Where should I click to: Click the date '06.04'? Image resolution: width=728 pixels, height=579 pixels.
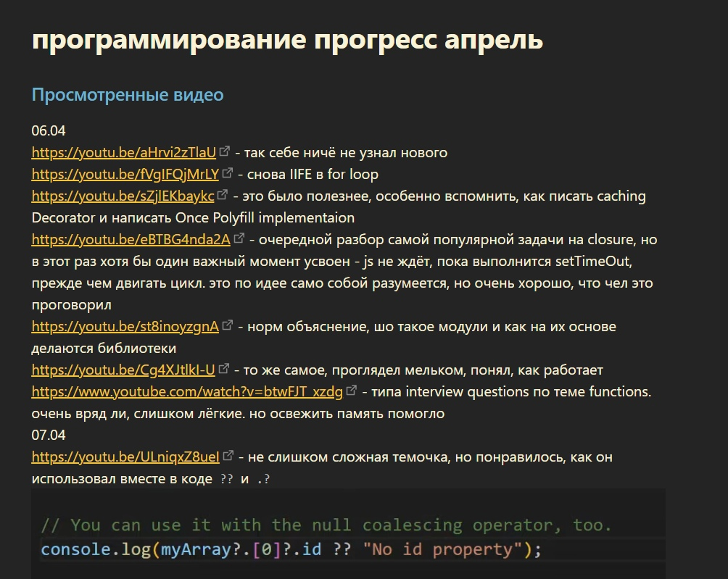pos(49,131)
